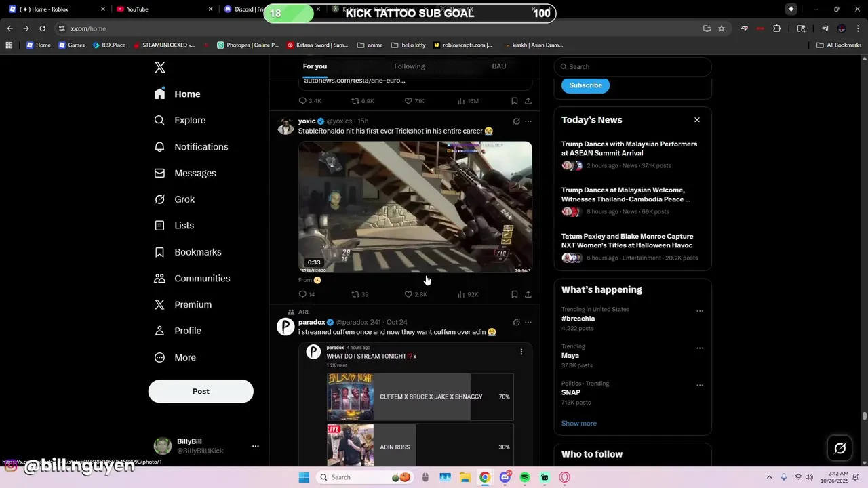The width and height of the screenshot is (868, 488).
Task: Open Notifications in X sidebar
Action: coord(191,146)
